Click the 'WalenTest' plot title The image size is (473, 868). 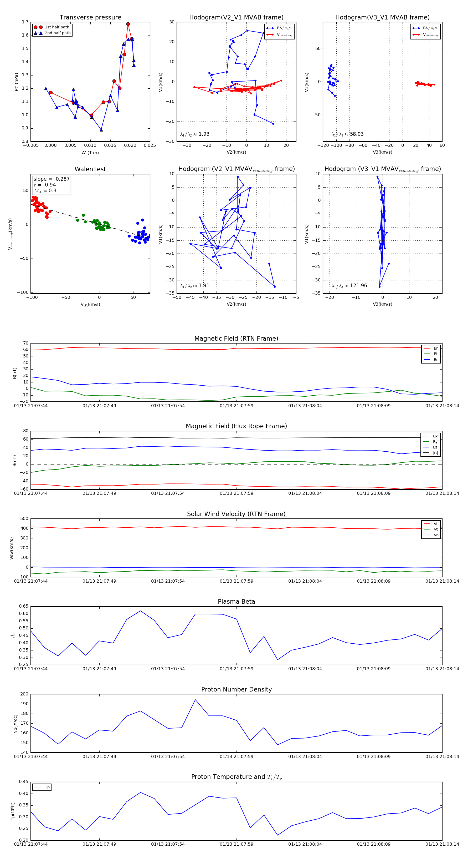(x=90, y=169)
